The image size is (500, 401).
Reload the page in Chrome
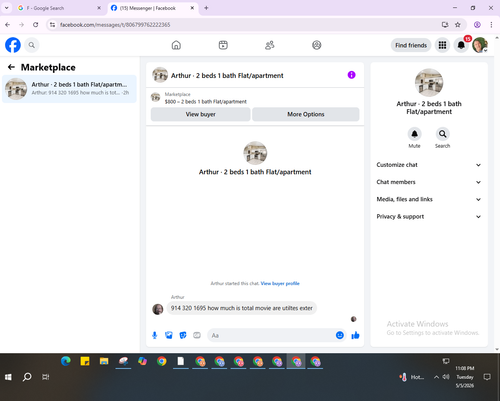click(36, 25)
